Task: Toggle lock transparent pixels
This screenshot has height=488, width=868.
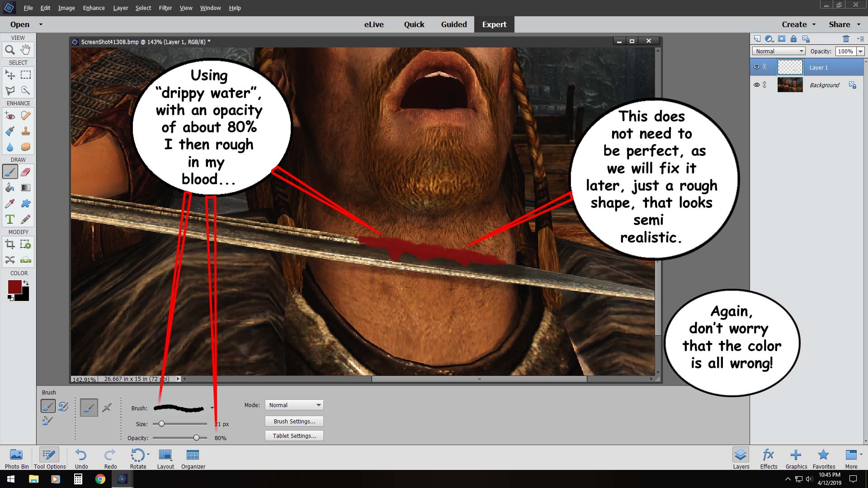Action: pyautogui.click(x=806, y=39)
